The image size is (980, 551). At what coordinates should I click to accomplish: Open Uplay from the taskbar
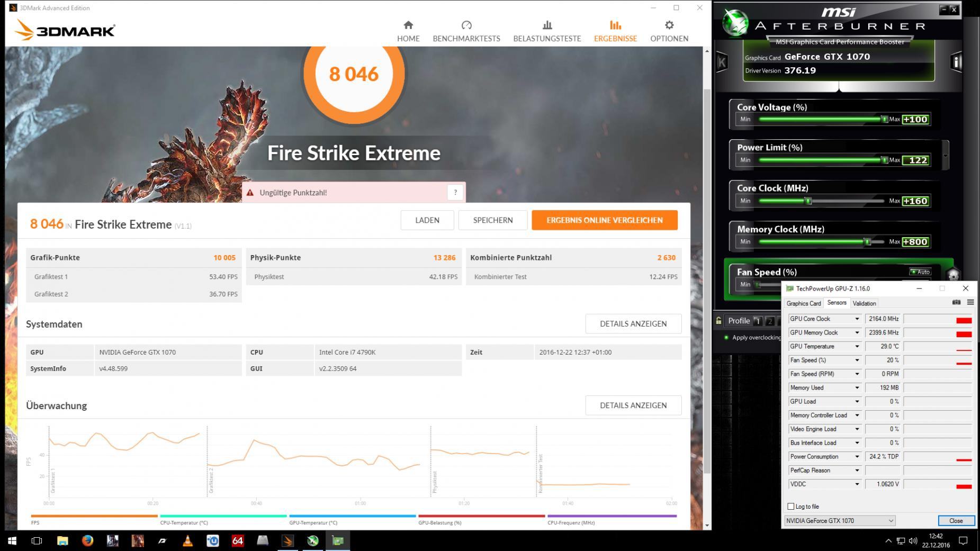pyautogui.click(x=213, y=540)
